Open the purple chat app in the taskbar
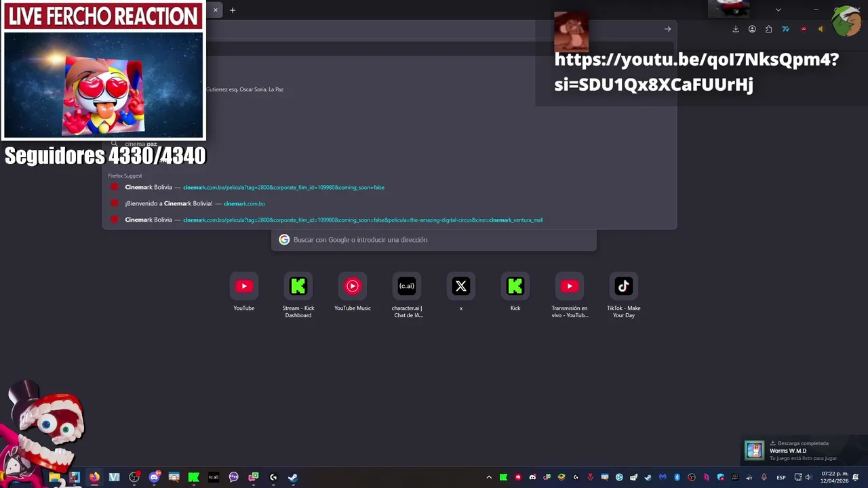 coord(234,477)
